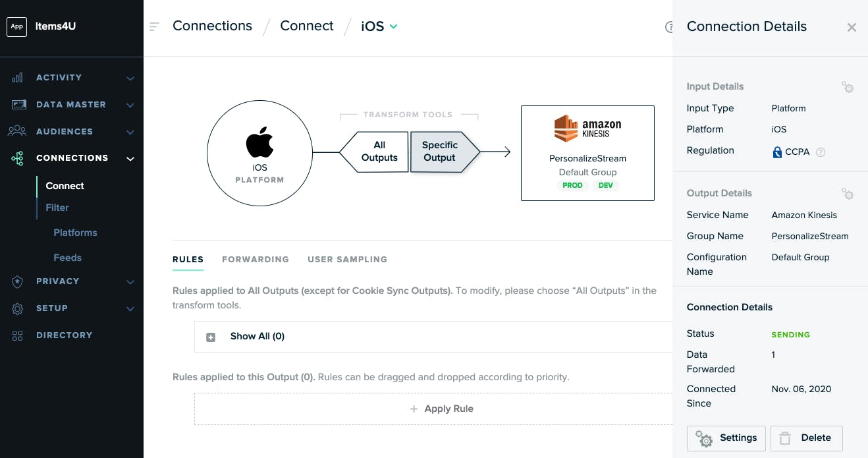The width and height of the screenshot is (868, 458).
Task: Select Connect in the sidebar
Action: [65, 186]
